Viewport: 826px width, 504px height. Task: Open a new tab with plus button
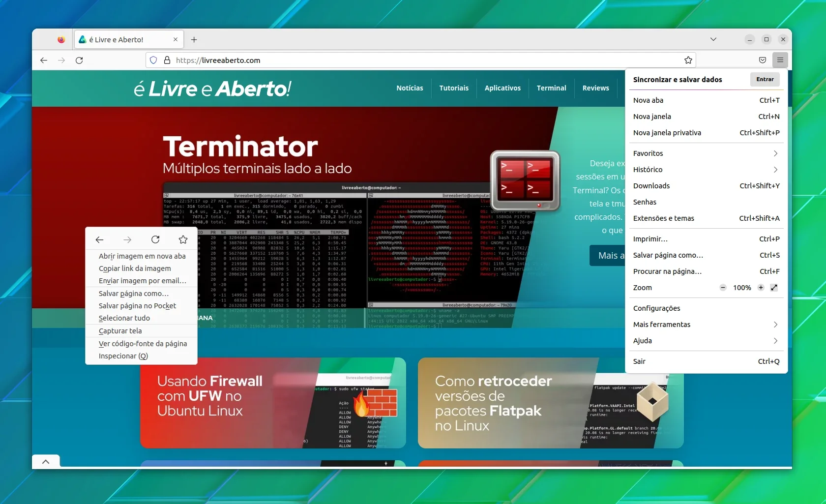point(194,40)
